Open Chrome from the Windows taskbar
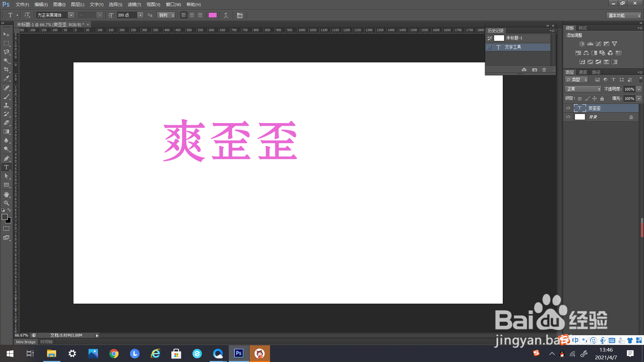Screen dimensions: 644x362 coord(114,354)
